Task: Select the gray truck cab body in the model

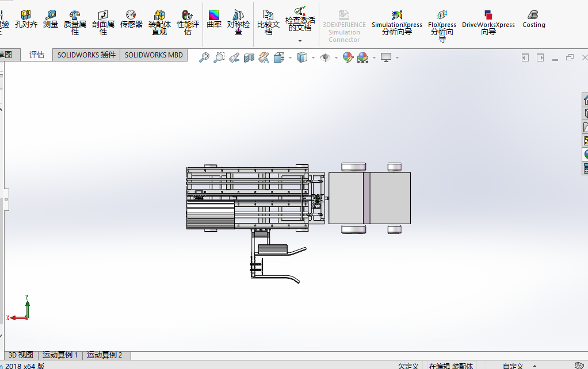Action: tap(369, 198)
